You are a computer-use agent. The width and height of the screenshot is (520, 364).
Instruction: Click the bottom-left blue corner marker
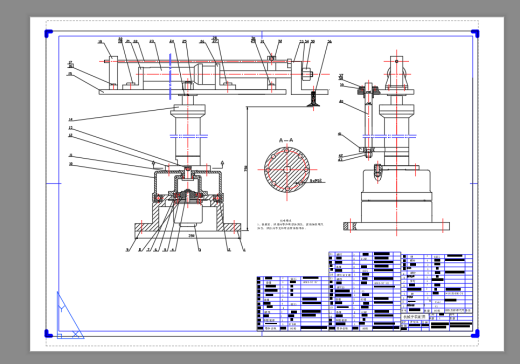pyautogui.click(x=48, y=333)
